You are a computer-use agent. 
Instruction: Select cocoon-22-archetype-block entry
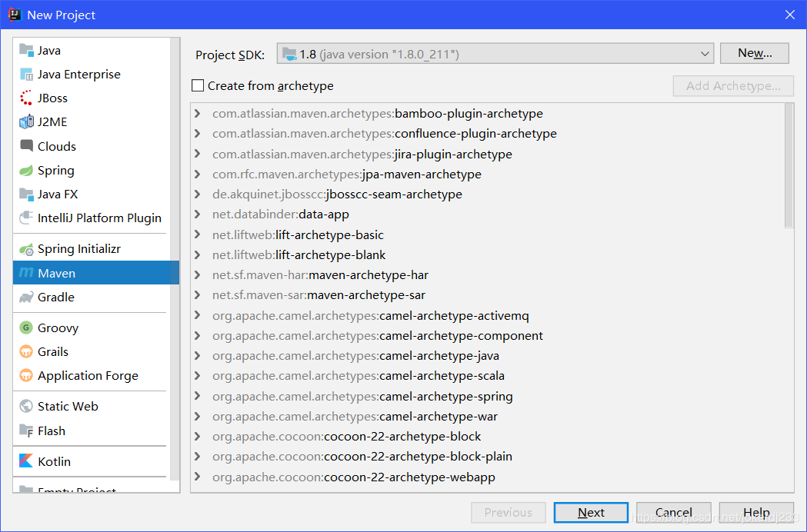[x=346, y=437]
